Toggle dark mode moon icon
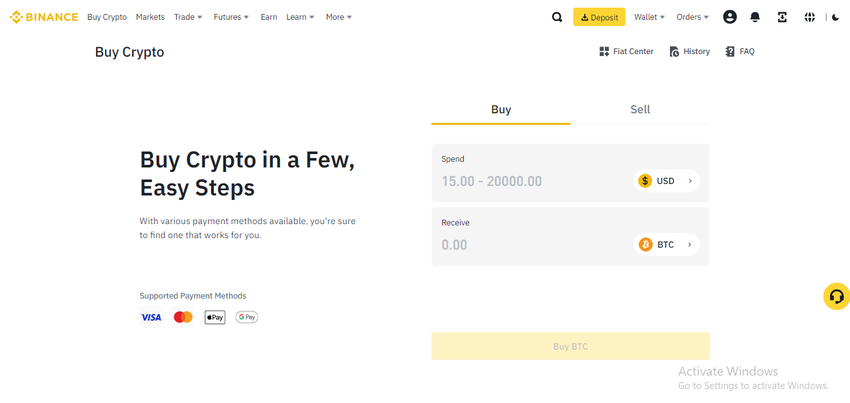Viewport: 850px width, 403px height. tap(836, 17)
